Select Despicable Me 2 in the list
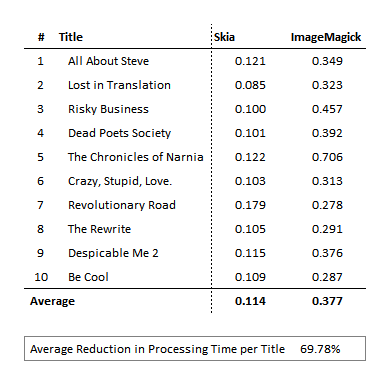 (x=113, y=253)
